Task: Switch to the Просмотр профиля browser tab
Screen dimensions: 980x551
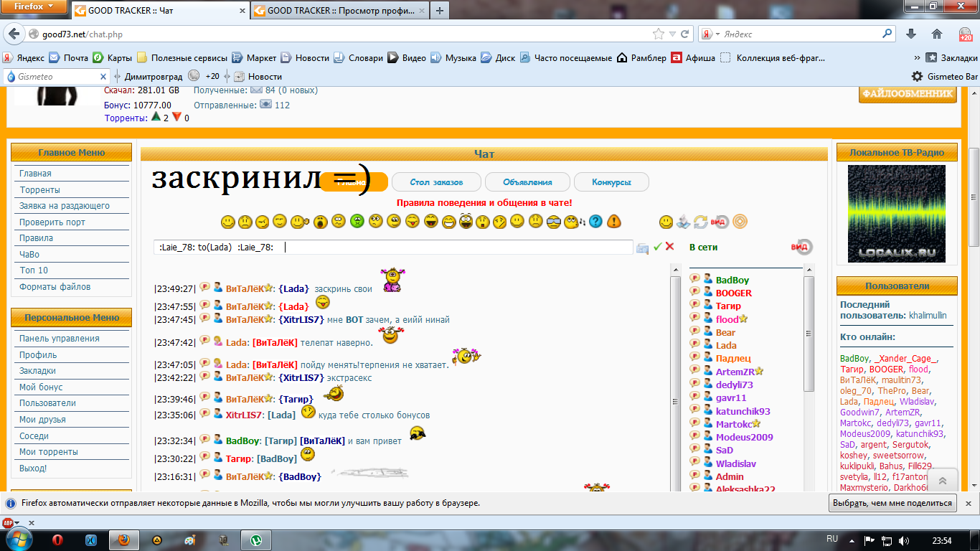Action: pyautogui.click(x=338, y=11)
